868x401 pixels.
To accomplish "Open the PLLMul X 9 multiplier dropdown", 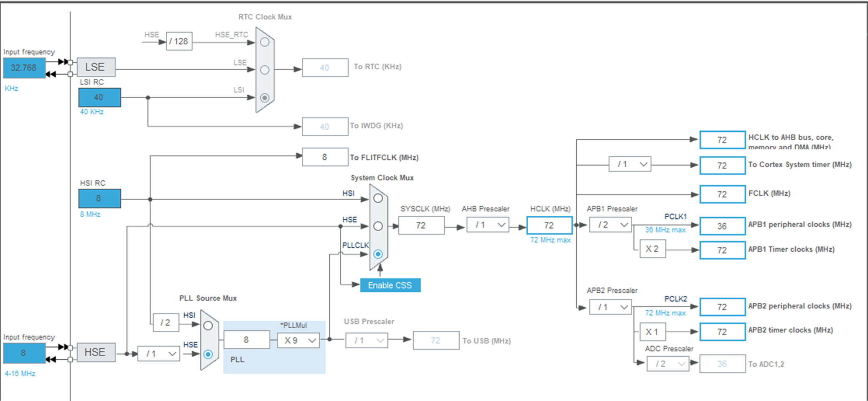I will pyautogui.click(x=298, y=340).
